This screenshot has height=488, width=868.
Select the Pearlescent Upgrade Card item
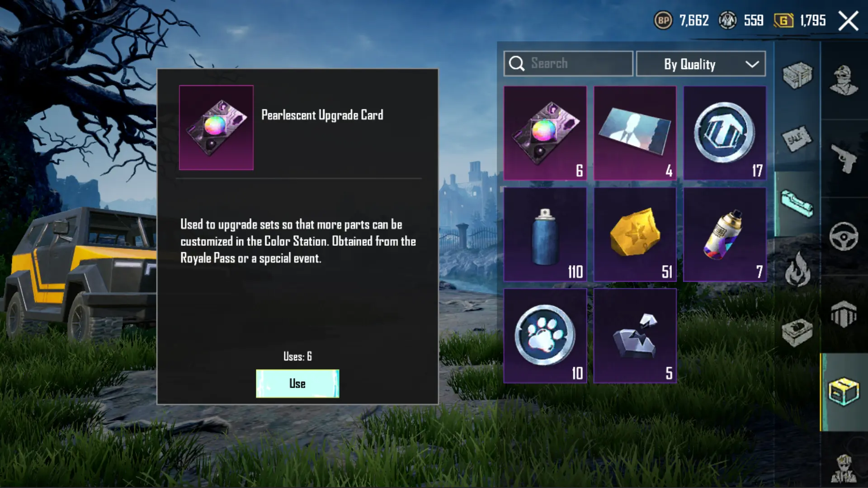click(x=545, y=133)
